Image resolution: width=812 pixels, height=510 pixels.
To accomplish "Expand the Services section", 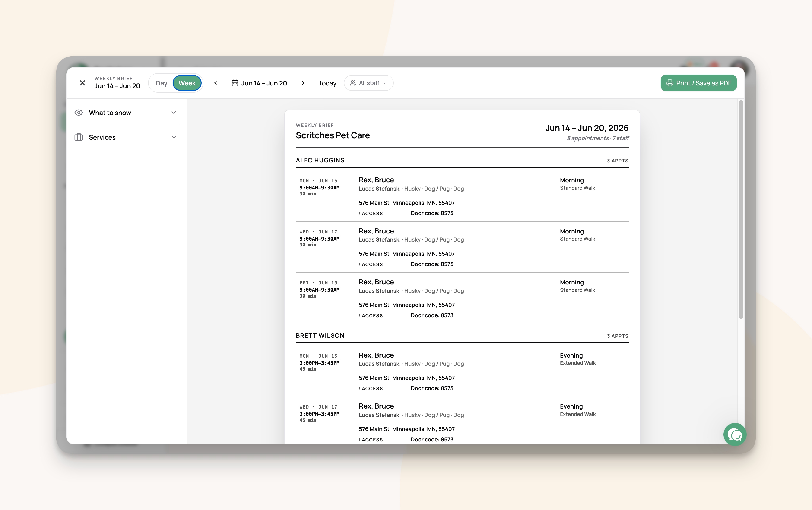I will (126, 137).
